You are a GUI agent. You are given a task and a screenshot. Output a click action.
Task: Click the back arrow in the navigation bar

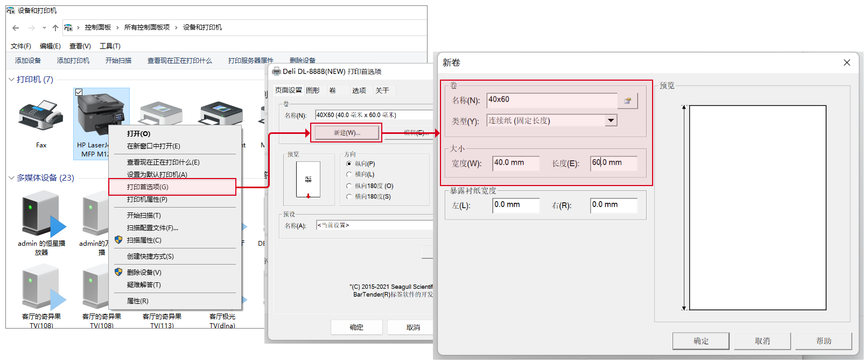16,28
